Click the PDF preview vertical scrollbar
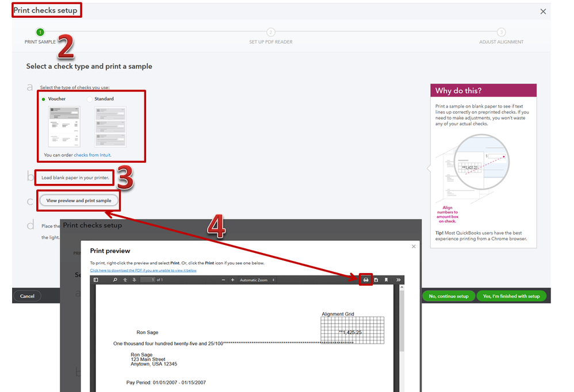This screenshot has width=574, height=392. (401, 322)
